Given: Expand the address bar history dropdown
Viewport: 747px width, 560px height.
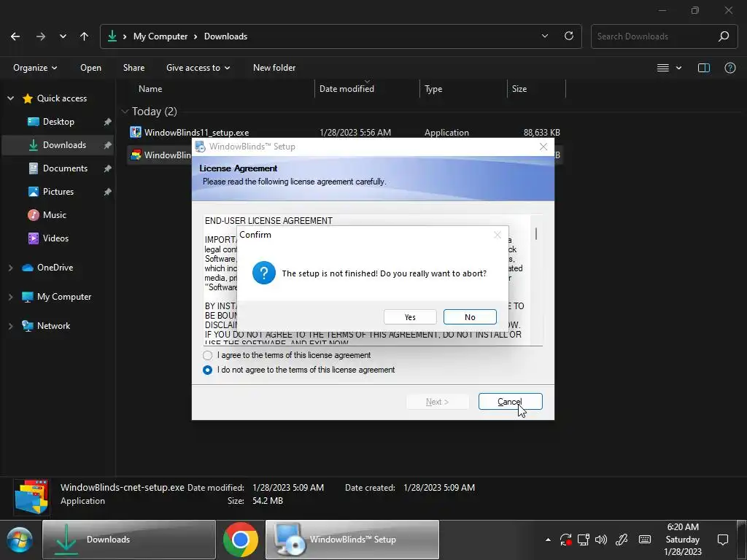Looking at the screenshot, I should pos(544,36).
